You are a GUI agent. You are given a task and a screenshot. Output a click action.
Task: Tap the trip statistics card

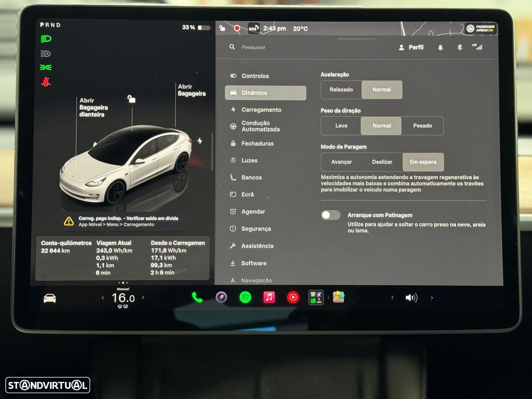(122, 258)
